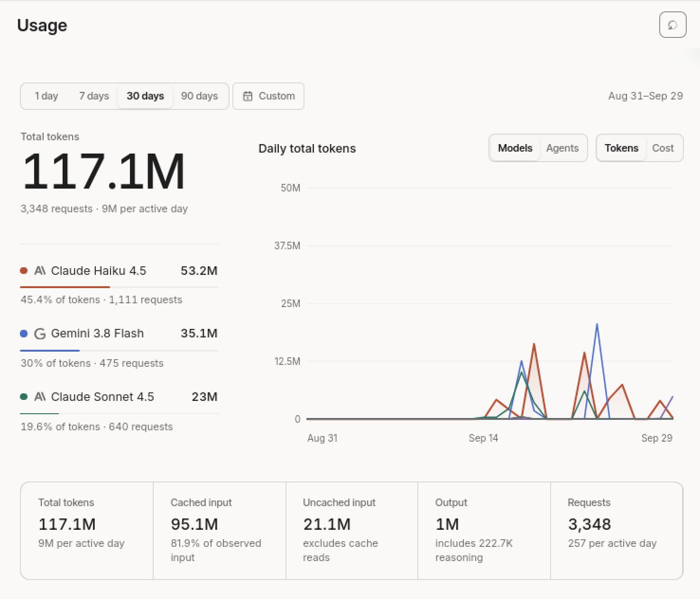Click the green dot for Claude Sonnet 4.5
Viewport: 700px width, 599px height.
pyautogui.click(x=24, y=397)
